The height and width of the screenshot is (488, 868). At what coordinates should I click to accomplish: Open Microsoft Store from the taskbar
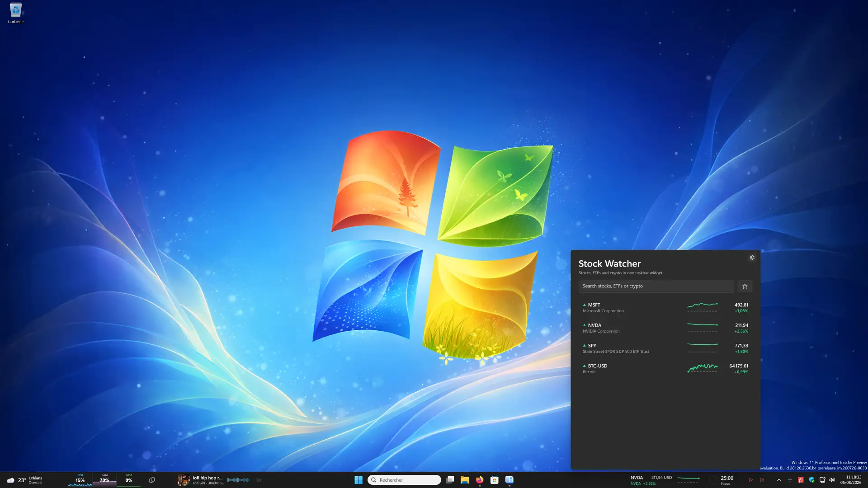point(495,480)
